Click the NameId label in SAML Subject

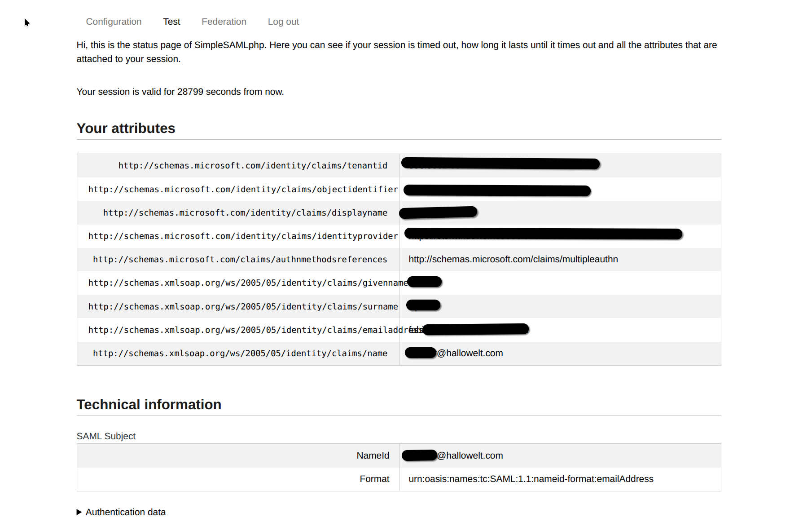tap(373, 455)
